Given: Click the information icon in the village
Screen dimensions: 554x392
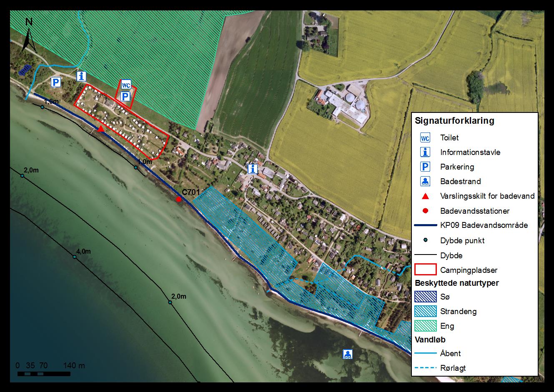Looking at the screenshot, I should tap(253, 169).
